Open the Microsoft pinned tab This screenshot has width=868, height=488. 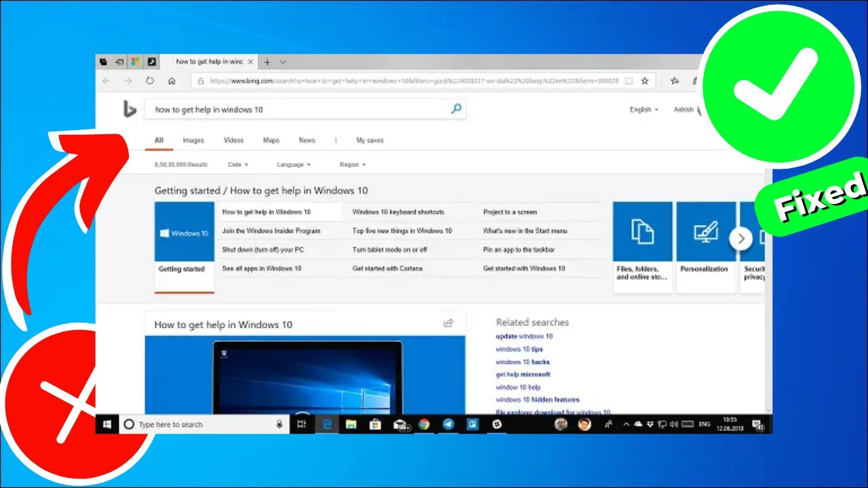[x=136, y=62]
